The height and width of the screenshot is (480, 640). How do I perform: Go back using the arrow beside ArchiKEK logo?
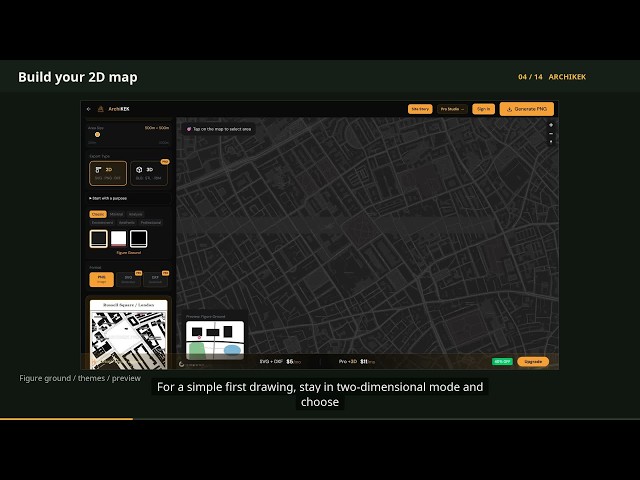pos(89,109)
